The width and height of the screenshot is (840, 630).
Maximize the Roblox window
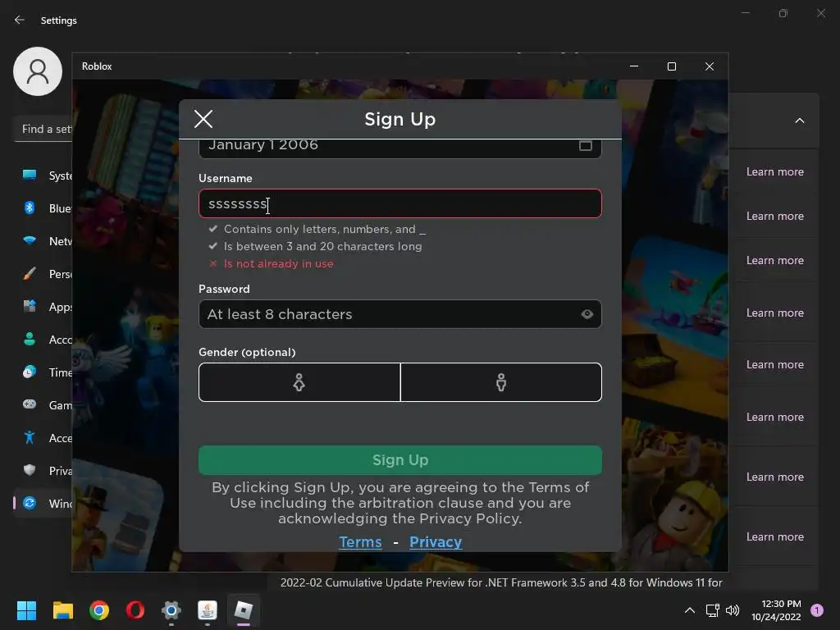[x=672, y=66]
